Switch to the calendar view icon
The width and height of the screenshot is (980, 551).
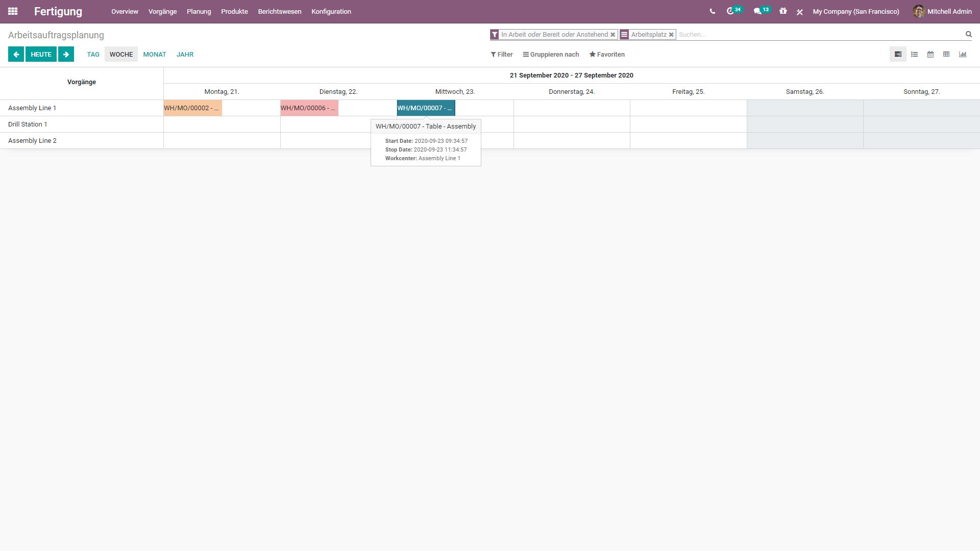(x=930, y=54)
